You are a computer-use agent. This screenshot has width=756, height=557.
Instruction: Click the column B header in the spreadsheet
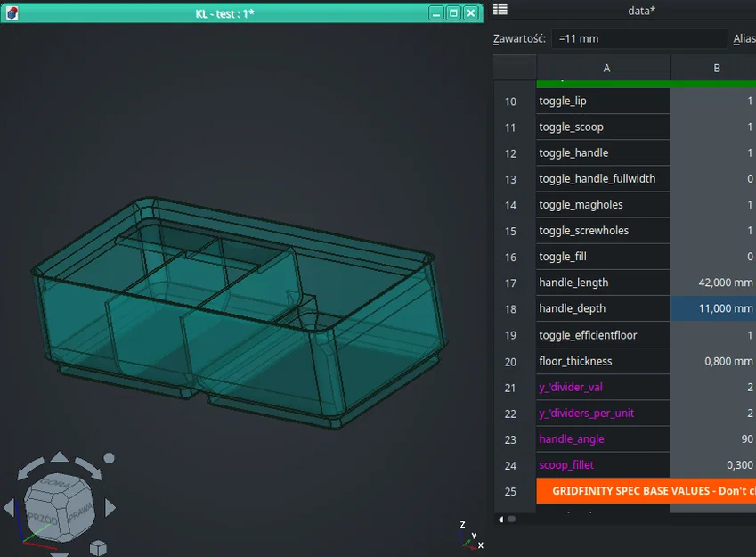point(717,67)
